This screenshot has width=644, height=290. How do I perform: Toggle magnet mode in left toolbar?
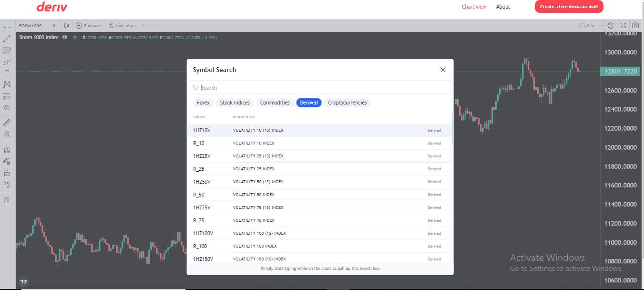click(7, 150)
